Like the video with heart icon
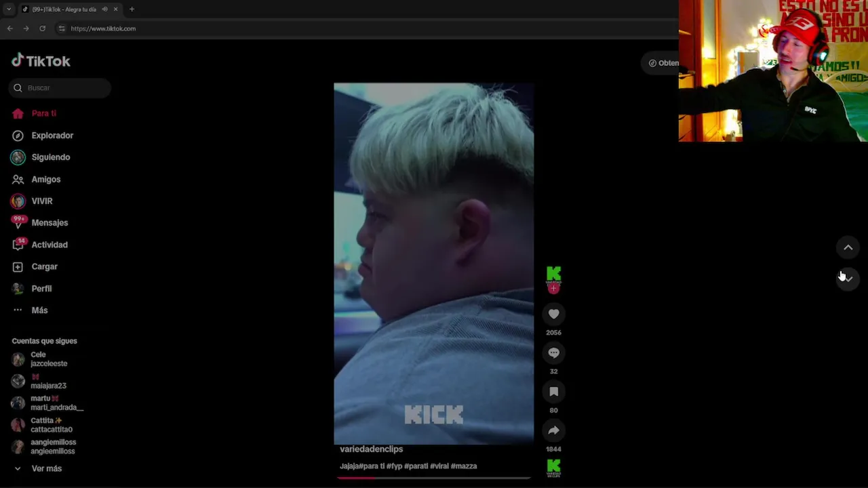This screenshot has width=868, height=488. click(553, 314)
